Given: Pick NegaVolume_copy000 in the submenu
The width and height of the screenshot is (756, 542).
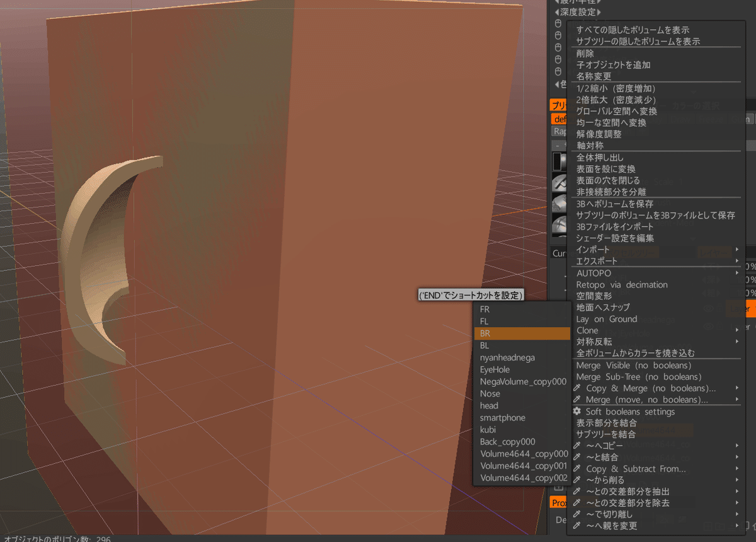Looking at the screenshot, I should [x=523, y=381].
